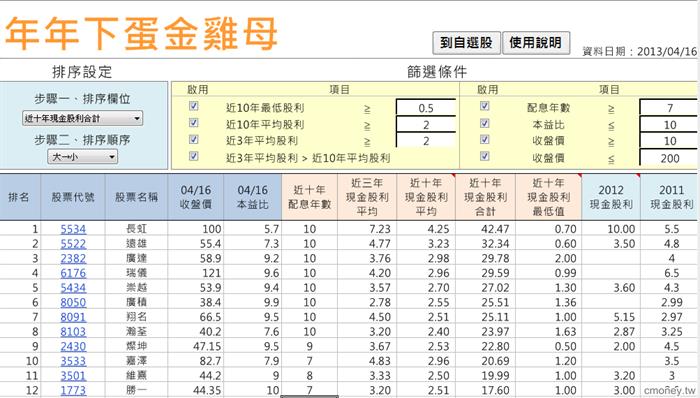Disable the 本益比 filter checkbox
This screenshot has height=398, width=700.
(484, 123)
